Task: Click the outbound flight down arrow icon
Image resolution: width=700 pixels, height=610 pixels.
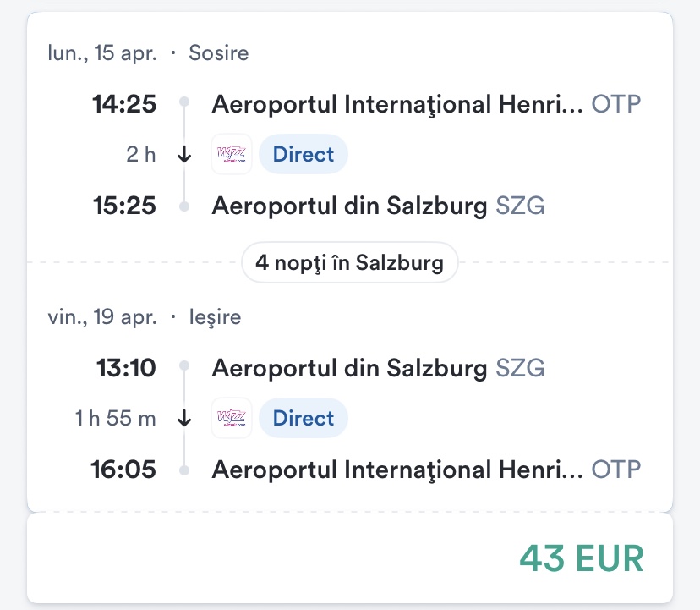Action: pos(184,155)
